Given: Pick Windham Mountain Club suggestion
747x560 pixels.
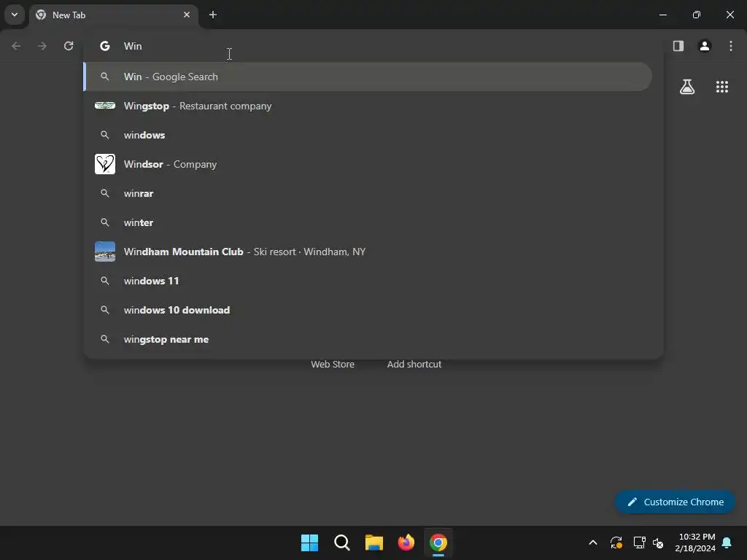Looking at the screenshot, I should point(368,252).
